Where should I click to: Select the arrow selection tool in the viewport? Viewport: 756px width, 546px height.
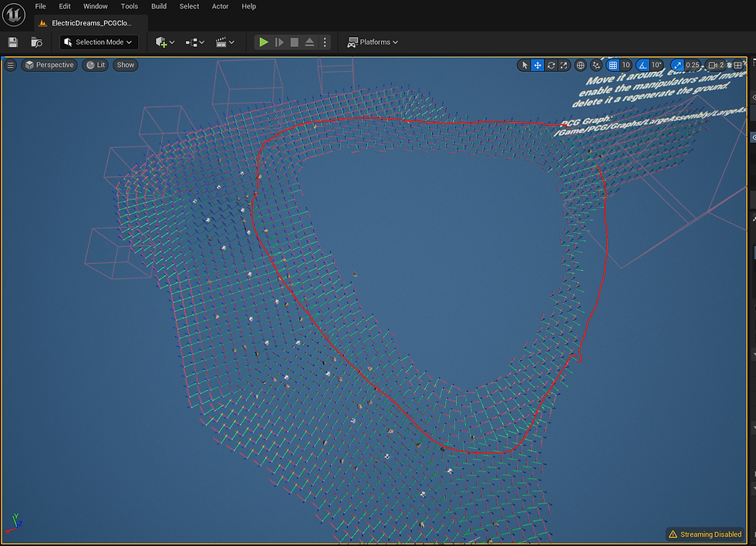[525, 65]
